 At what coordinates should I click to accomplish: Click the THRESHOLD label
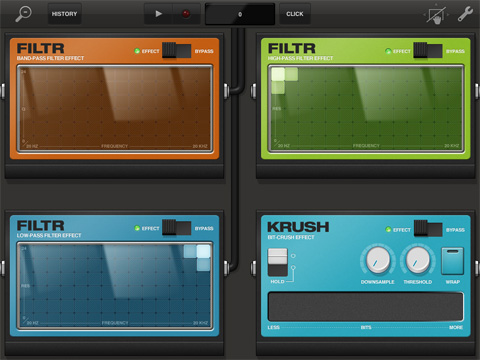(418, 282)
